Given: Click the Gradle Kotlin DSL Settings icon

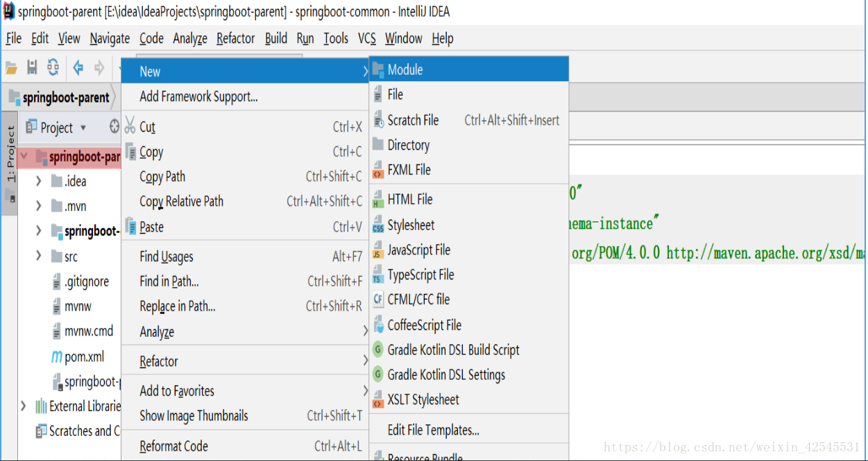Looking at the screenshot, I should [378, 374].
